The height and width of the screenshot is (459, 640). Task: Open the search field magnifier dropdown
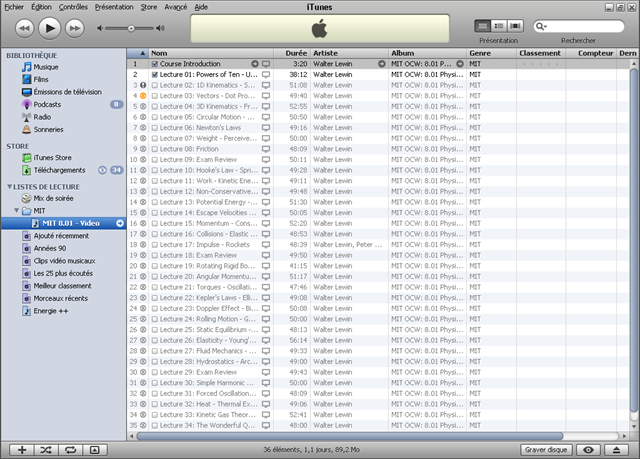click(x=541, y=25)
